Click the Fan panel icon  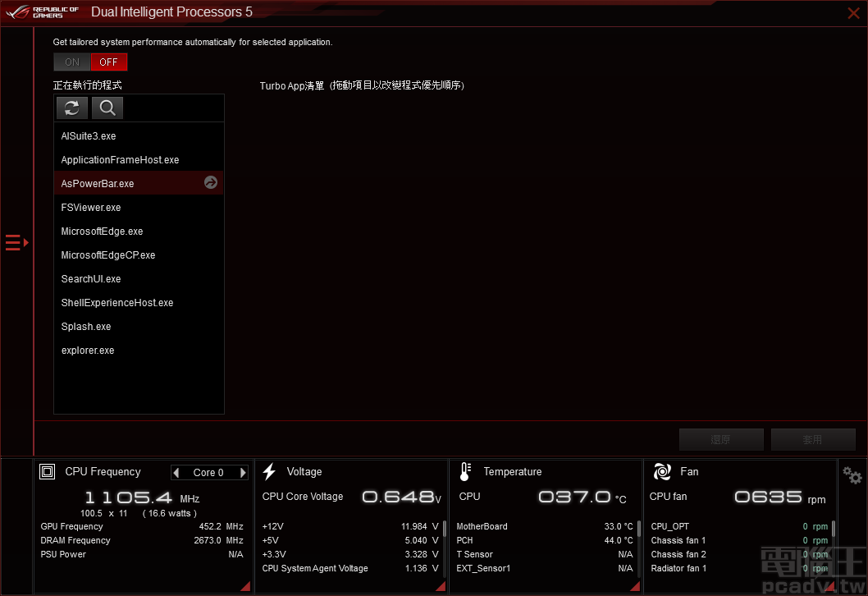pyautogui.click(x=662, y=471)
